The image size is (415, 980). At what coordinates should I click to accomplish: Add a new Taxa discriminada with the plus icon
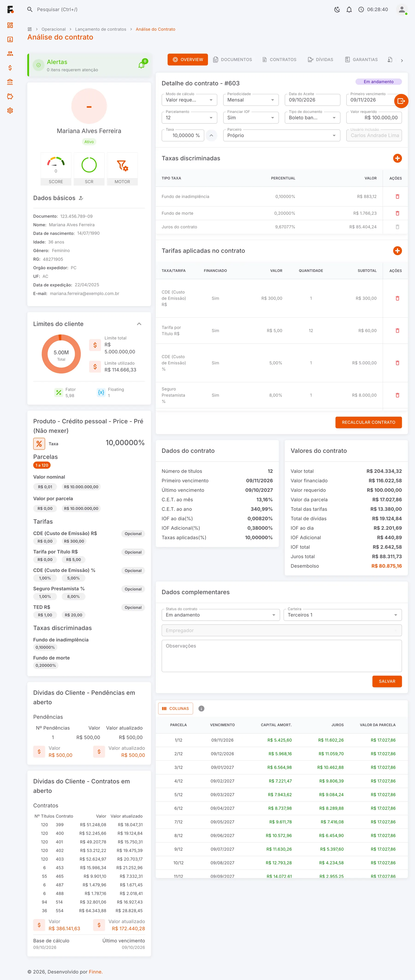click(397, 158)
